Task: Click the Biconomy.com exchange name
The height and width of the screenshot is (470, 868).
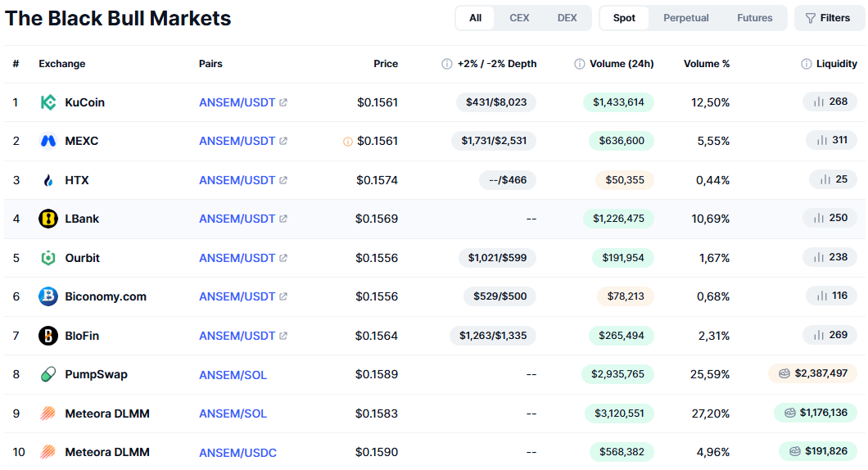Action: click(106, 296)
